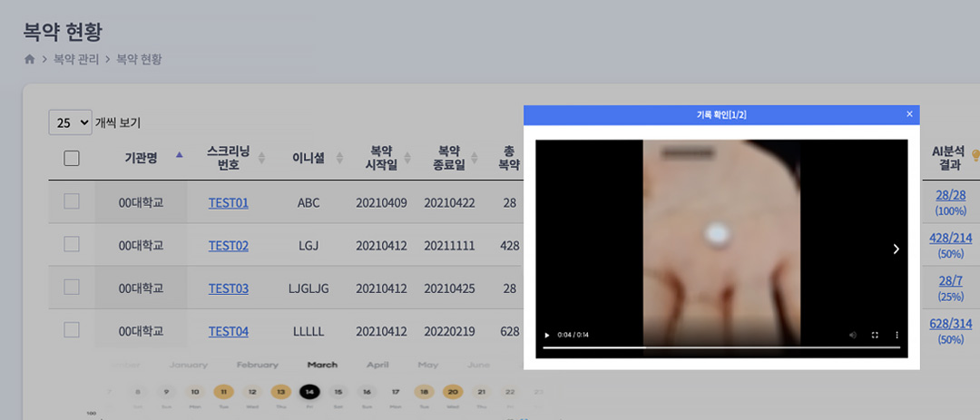Image resolution: width=980 pixels, height=420 pixels.
Task: Select March in the month strip
Action: (322, 365)
